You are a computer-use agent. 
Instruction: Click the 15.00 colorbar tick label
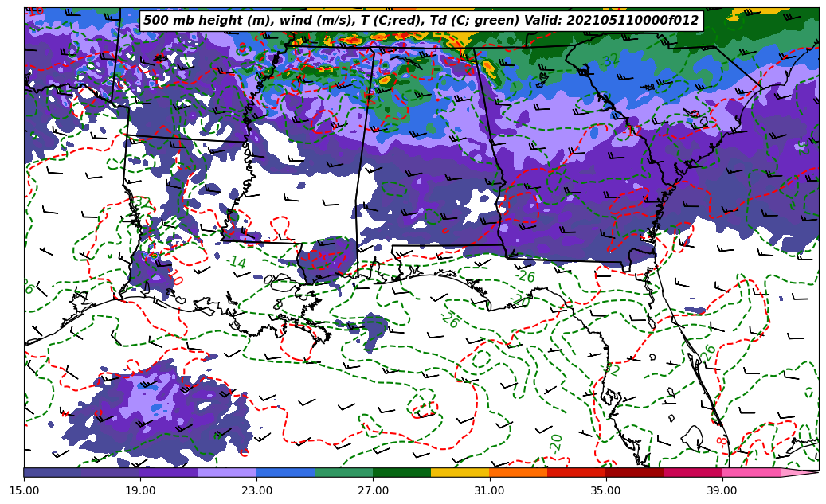[24, 490]
